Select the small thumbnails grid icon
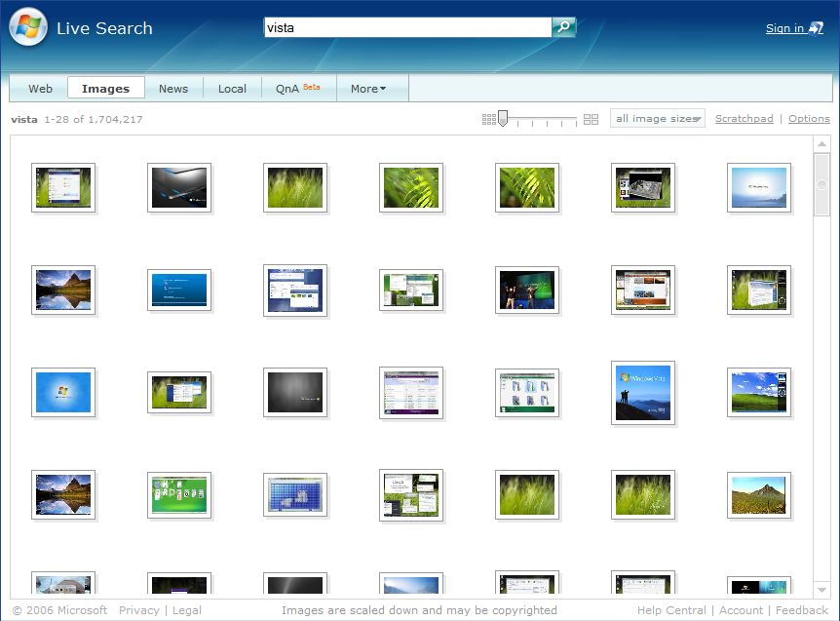 click(488, 119)
